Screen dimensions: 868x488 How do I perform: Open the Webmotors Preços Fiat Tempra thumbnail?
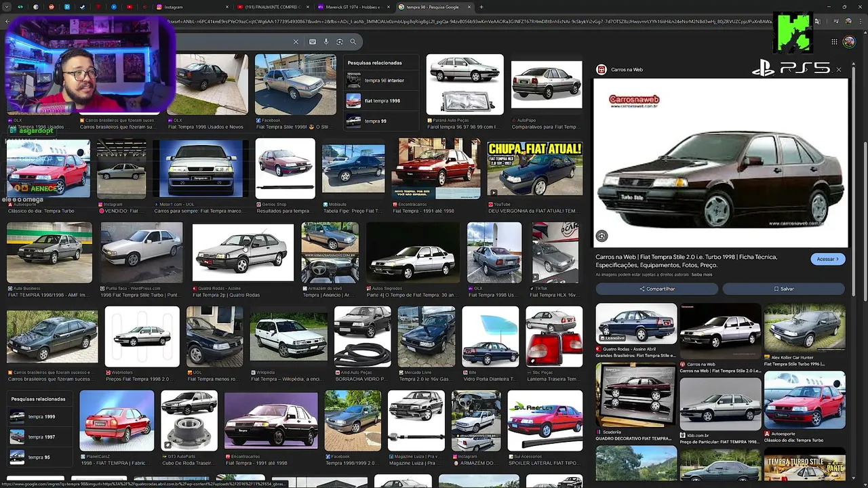142,337
